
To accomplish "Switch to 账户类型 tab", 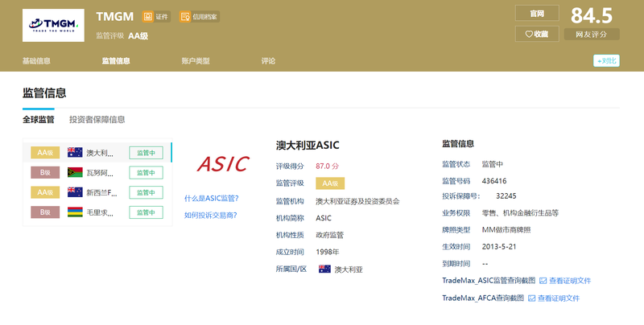I will coord(196,60).
